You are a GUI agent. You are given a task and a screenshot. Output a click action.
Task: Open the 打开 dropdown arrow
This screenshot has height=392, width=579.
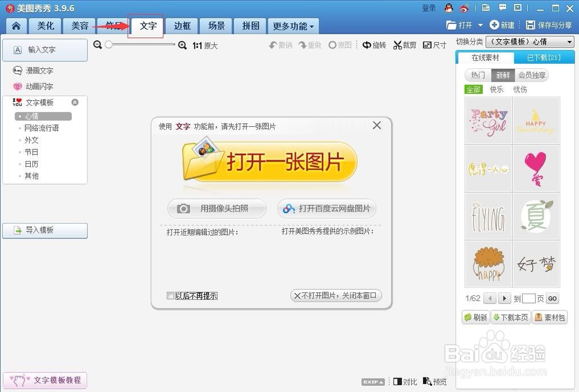pos(481,25)
